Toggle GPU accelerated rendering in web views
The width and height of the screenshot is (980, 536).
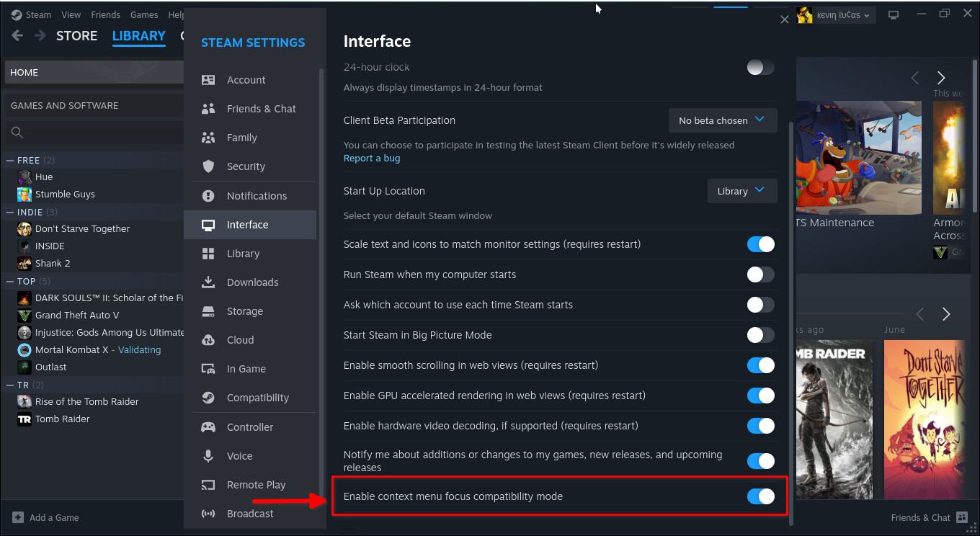(760, 396)
